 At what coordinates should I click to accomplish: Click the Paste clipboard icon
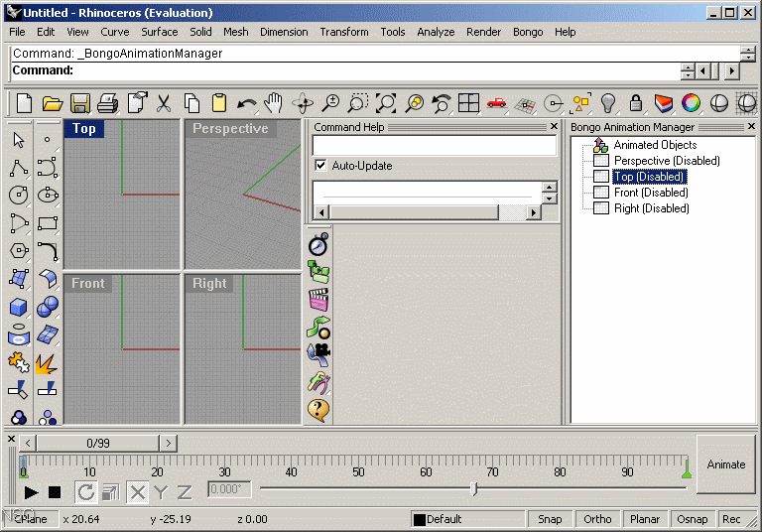coord(219,103)
